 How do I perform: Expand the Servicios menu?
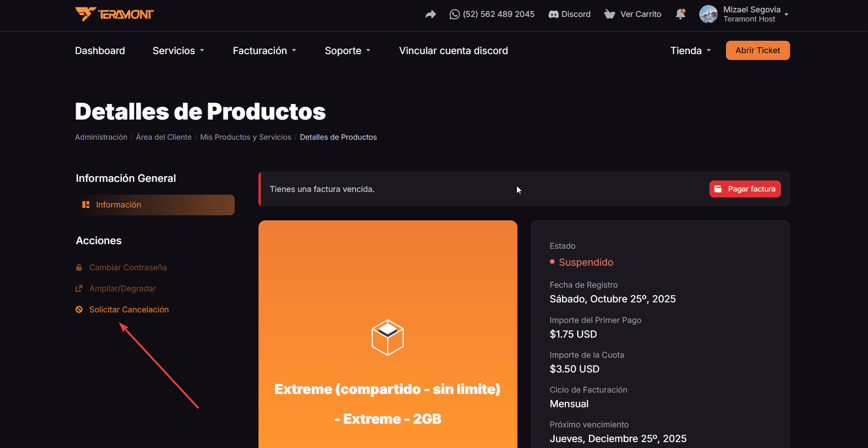click(178, 50)
